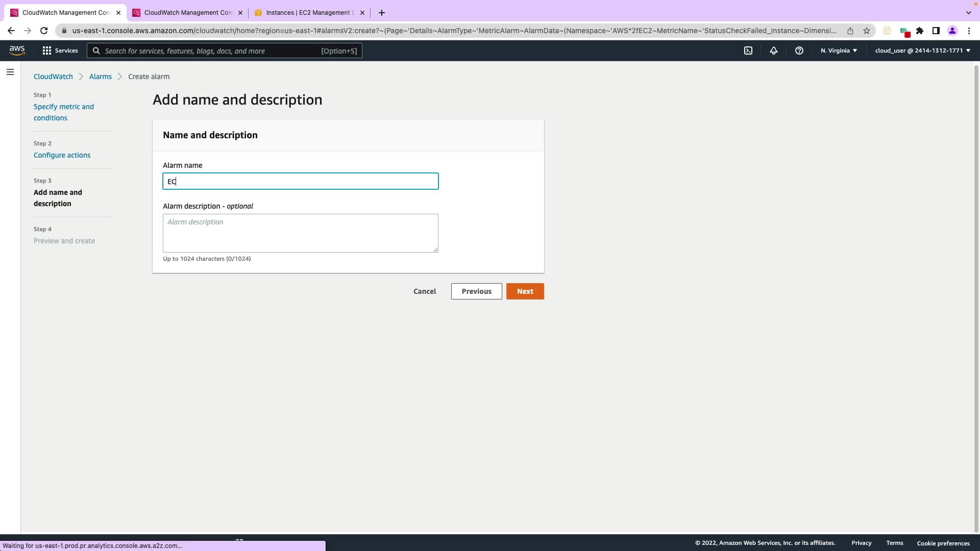The height and width of the screenshot is (551, 980).
Task: Open the help question mark icon
Action: click(x=799, y=51)
